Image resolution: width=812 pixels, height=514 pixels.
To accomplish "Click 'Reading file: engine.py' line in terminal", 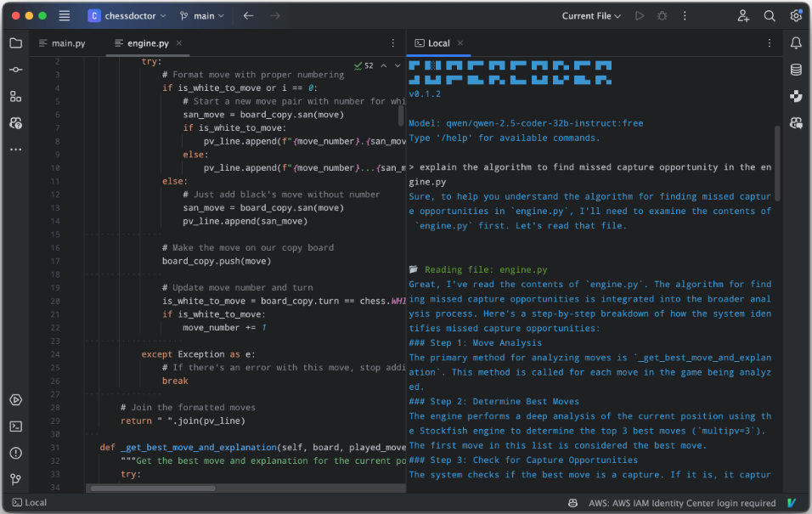I will tap(486, 269).
